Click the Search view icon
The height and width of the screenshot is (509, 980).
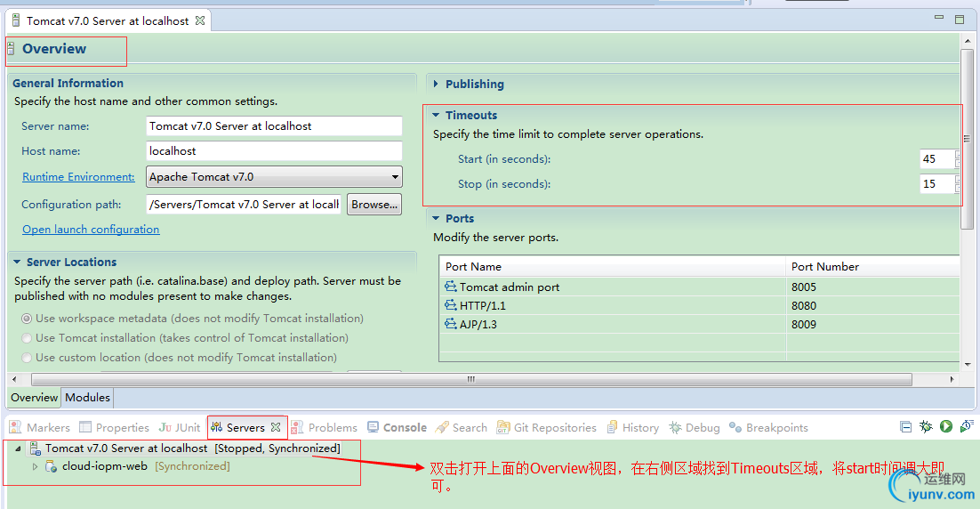click(x=442, y=427)
